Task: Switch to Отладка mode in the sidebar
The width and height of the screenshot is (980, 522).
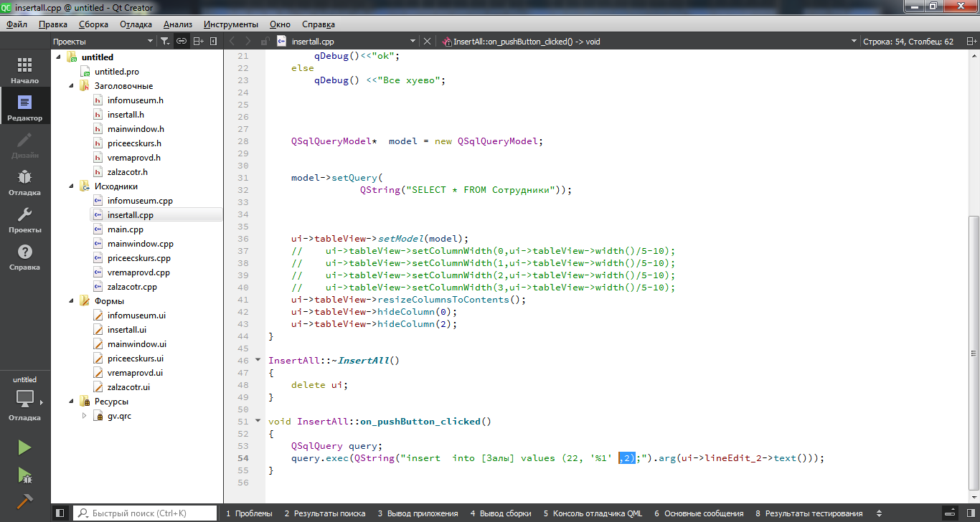Action: [25, 182]
